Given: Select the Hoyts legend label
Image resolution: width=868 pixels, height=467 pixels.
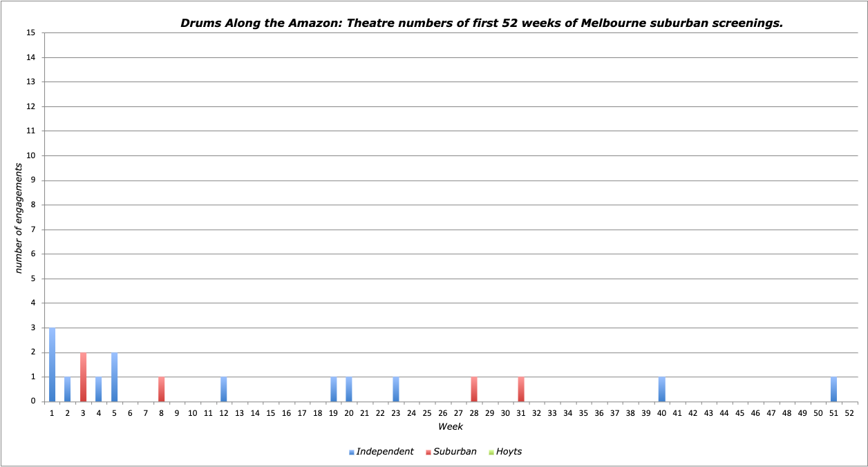Looking at the screenshot, I should click(x=509, y=452).
